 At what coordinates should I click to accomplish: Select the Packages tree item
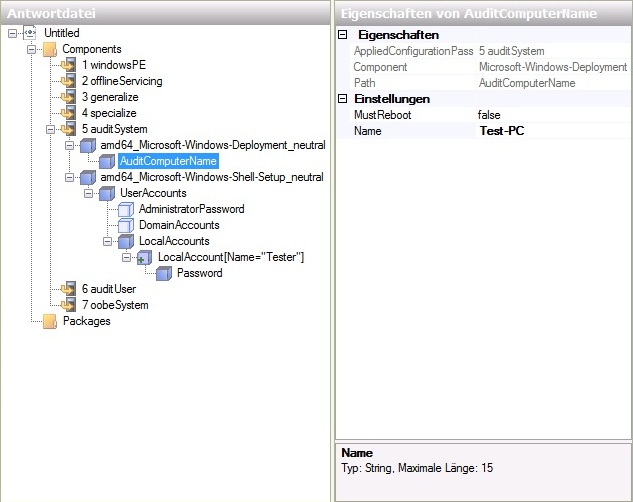[87, 321]
